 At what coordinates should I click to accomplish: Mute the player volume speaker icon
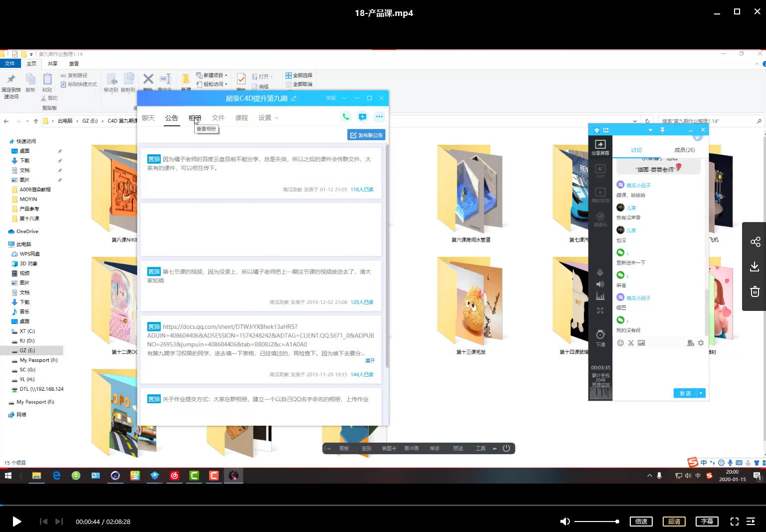[x=564, y=522]
